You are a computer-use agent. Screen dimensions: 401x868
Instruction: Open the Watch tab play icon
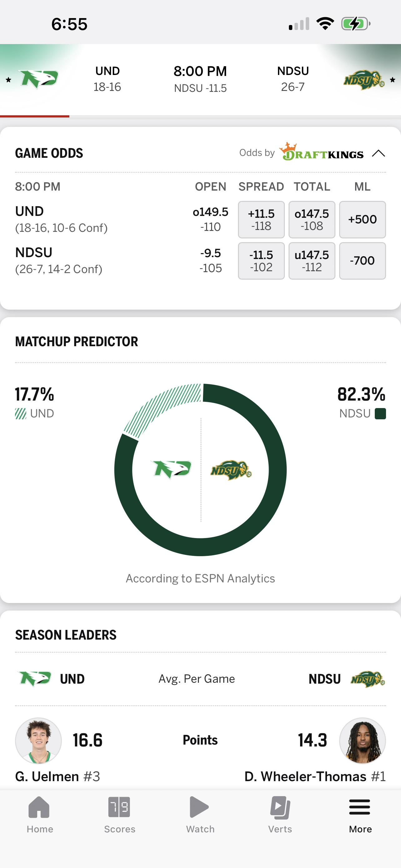point(200,807)
